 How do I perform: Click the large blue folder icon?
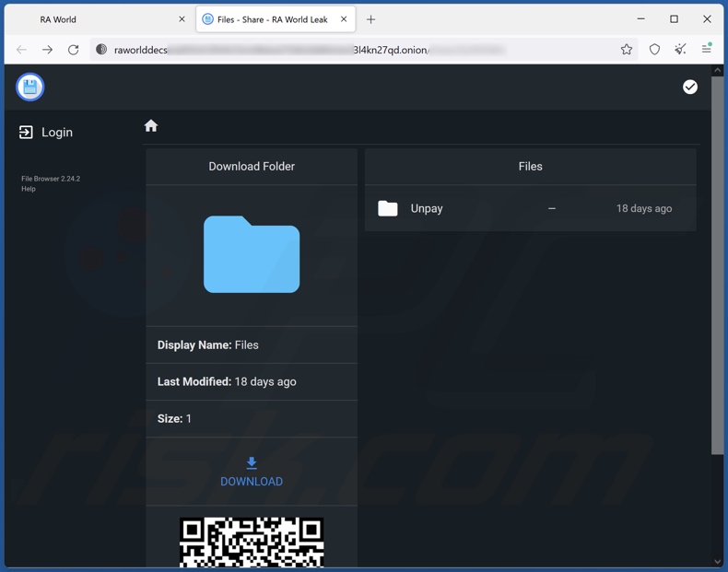point(252,254)
